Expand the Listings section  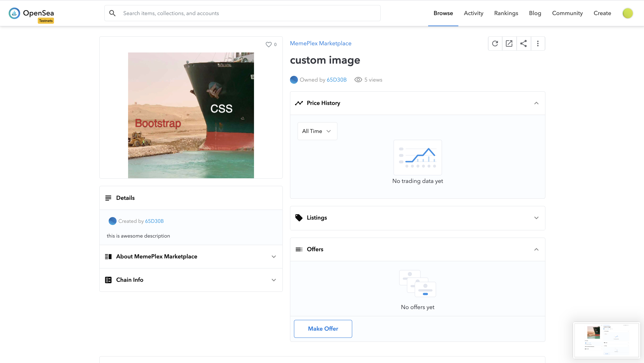(536, 218)
